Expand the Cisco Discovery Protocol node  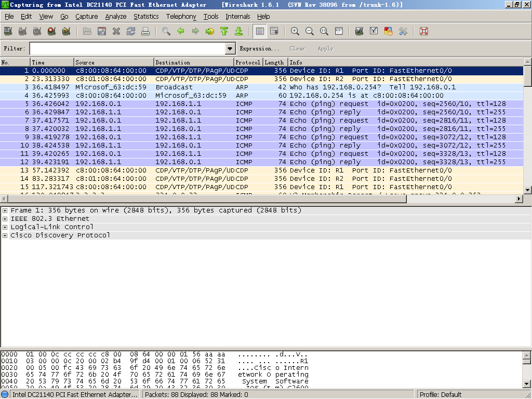pos(5,235)
